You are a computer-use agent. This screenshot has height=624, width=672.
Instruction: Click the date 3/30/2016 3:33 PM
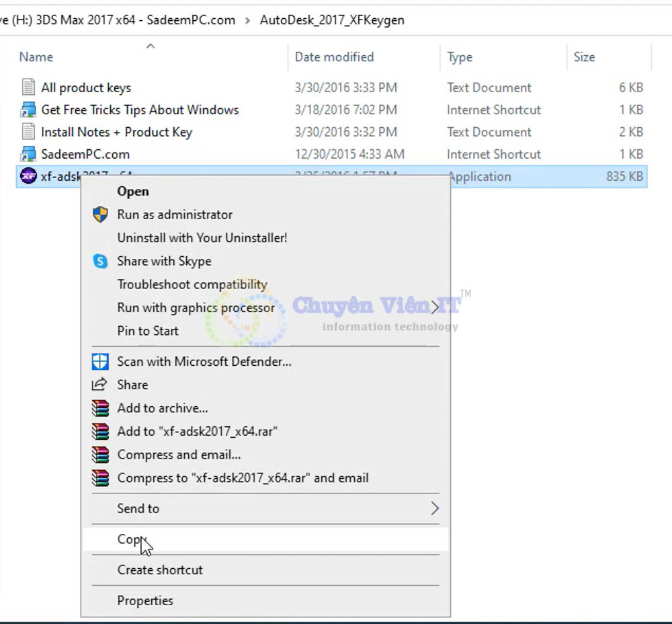(x=346, y=87)
